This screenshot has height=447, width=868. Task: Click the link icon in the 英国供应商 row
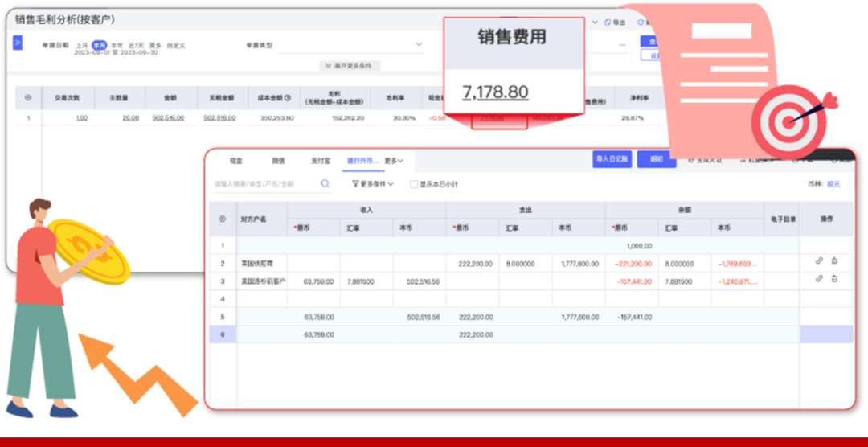(x=819, y=261)
